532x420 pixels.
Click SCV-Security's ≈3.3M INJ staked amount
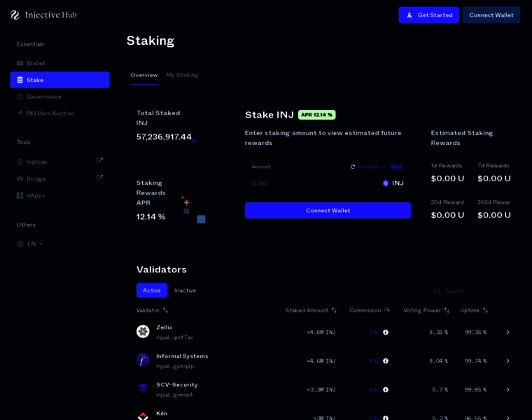pos(321,390)
